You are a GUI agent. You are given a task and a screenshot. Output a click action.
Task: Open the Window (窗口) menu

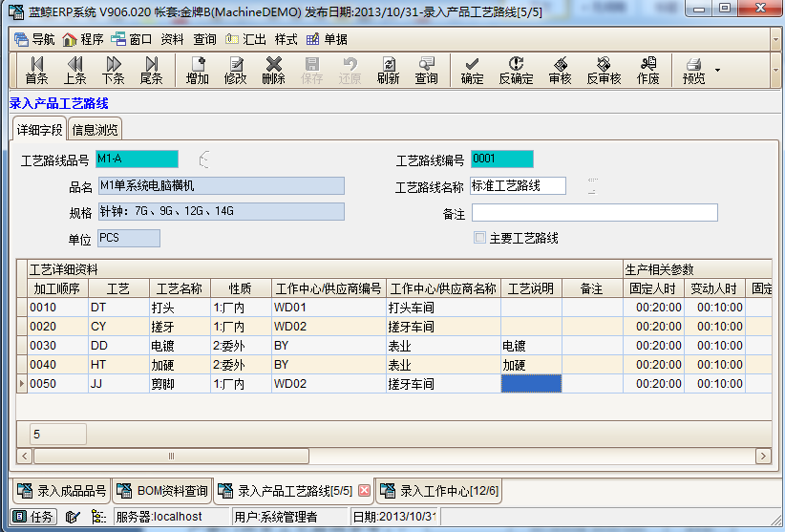[x=131, y=39]
